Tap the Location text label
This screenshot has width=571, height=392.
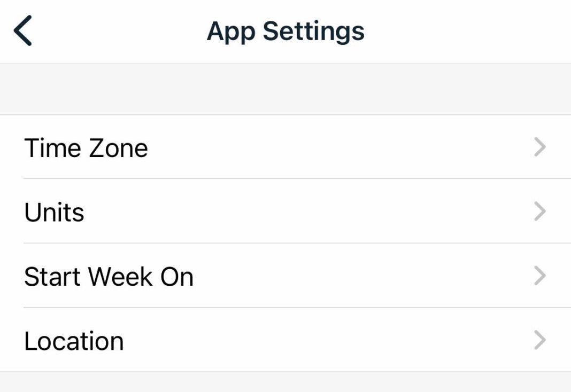pyautogui.click(x=74, y=341)
